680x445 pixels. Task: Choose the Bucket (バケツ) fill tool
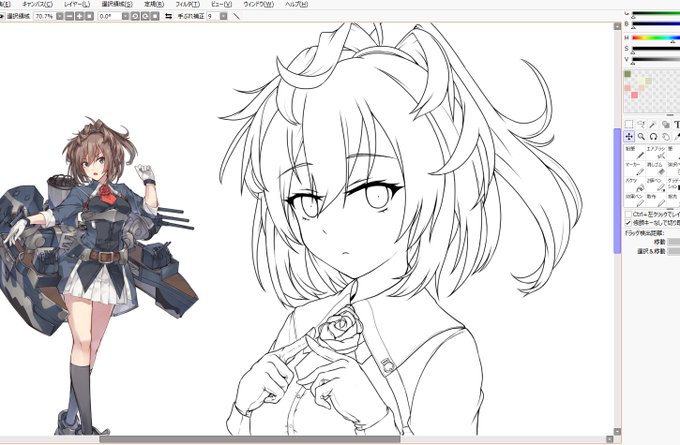point(634,184)
